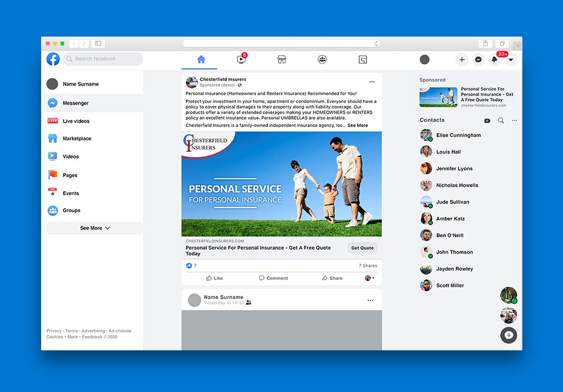Click the browser back arrow
Viewport: 563px width, 392px height.
[x=74, y=43]
